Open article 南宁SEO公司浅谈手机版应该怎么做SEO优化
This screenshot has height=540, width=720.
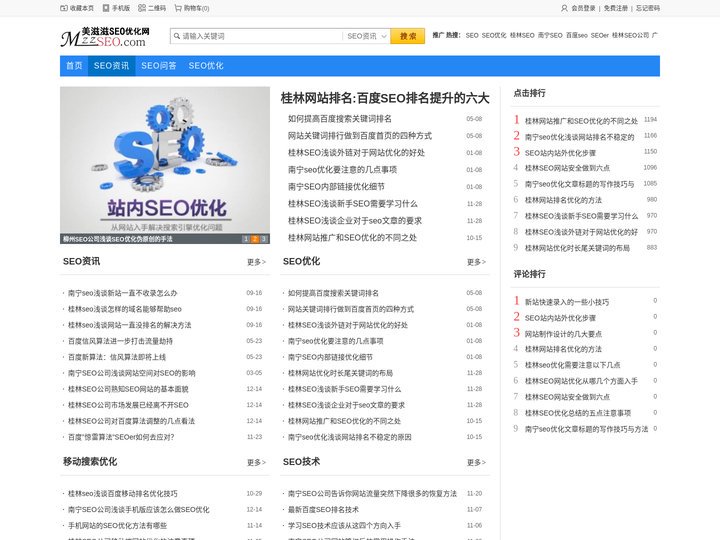[x=139, y=510]
